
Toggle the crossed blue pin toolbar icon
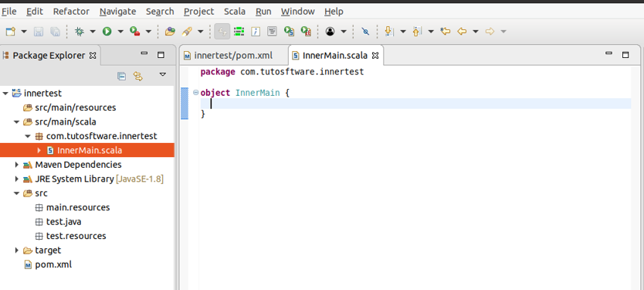365,31
